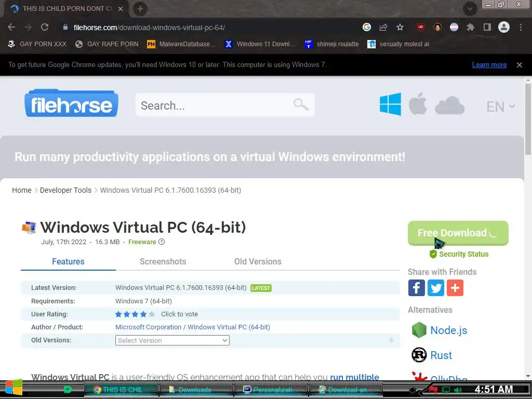The image size is (532, 399).
Task: Click the search magnifier icon
Action: point(301,104)
